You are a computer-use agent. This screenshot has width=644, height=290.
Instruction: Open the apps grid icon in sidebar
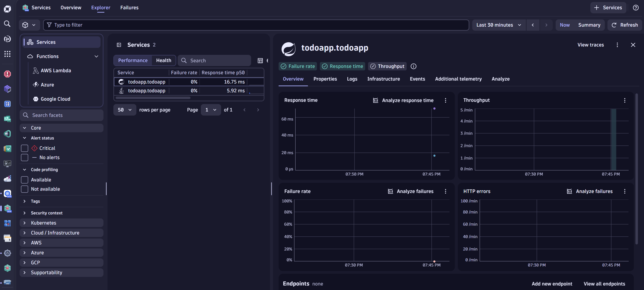[x=7, y=54]
